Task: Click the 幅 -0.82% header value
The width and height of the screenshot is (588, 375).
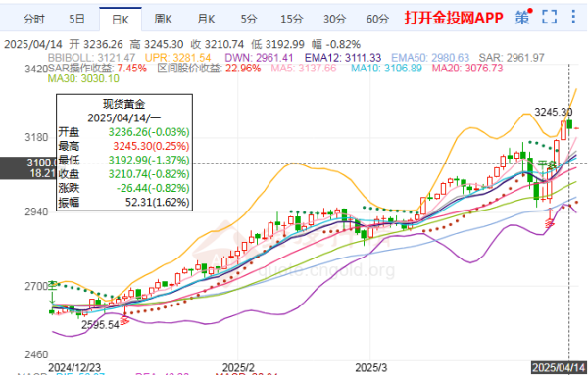Action: coord(336,45)
